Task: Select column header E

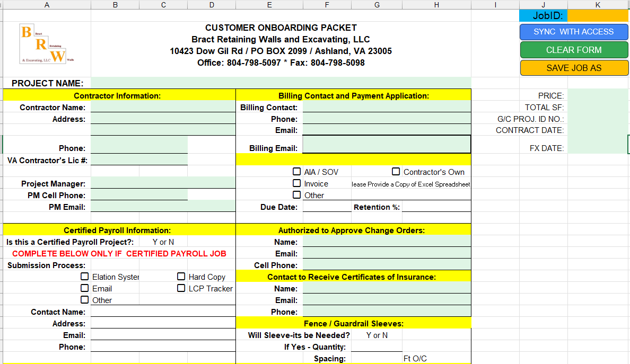Action: point(269,5)
